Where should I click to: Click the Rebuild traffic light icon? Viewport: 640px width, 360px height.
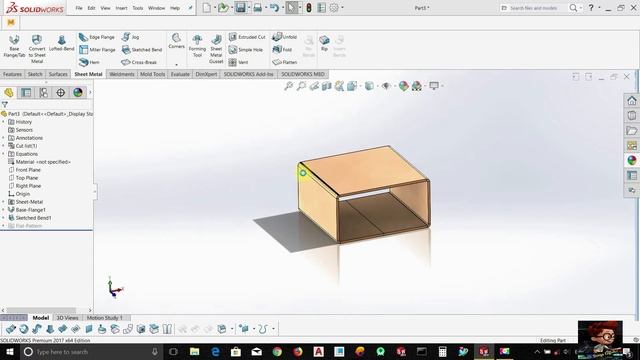pos(309,8)
